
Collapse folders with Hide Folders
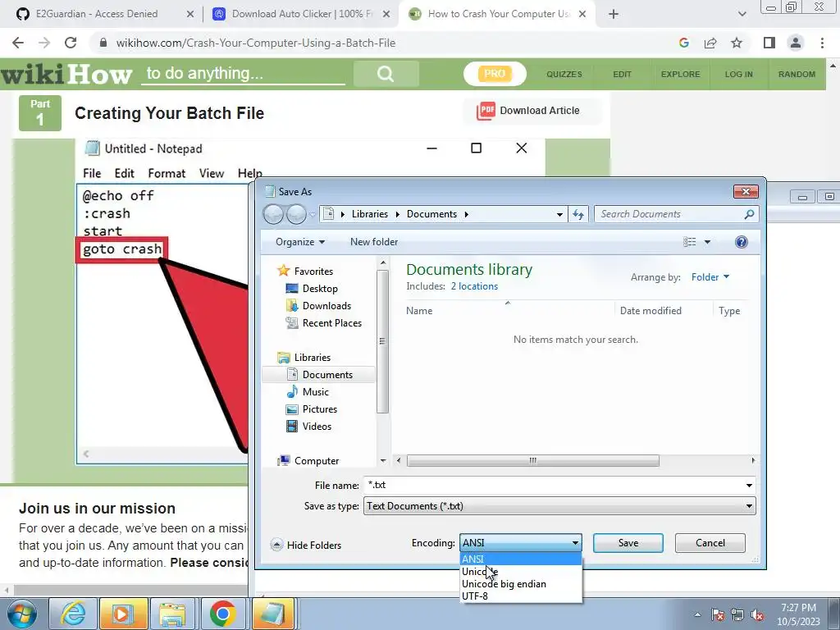coord(306,545)
